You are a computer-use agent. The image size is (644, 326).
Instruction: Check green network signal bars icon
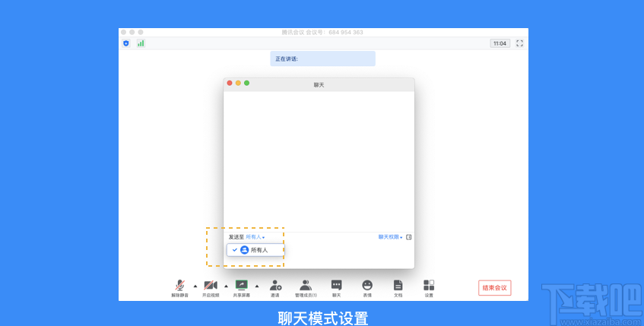[141, 43]
